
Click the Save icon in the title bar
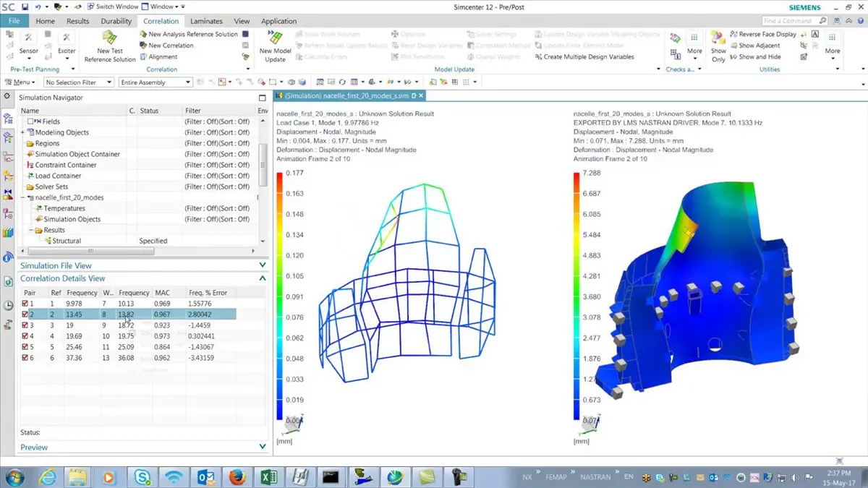tap(25, 7)
